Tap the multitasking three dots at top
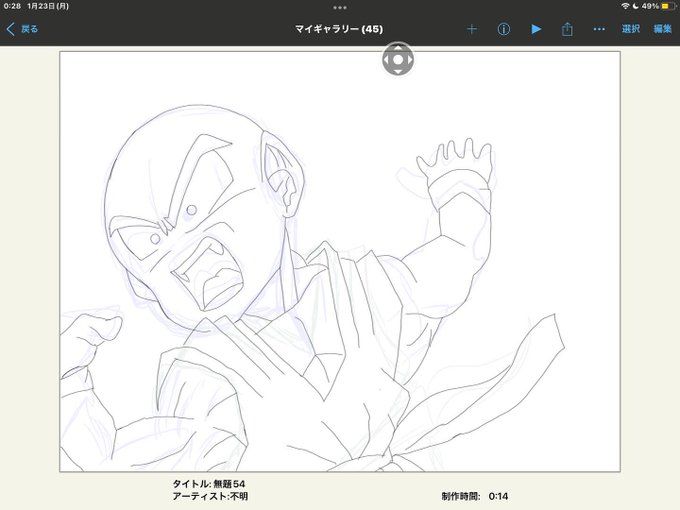 340,7
